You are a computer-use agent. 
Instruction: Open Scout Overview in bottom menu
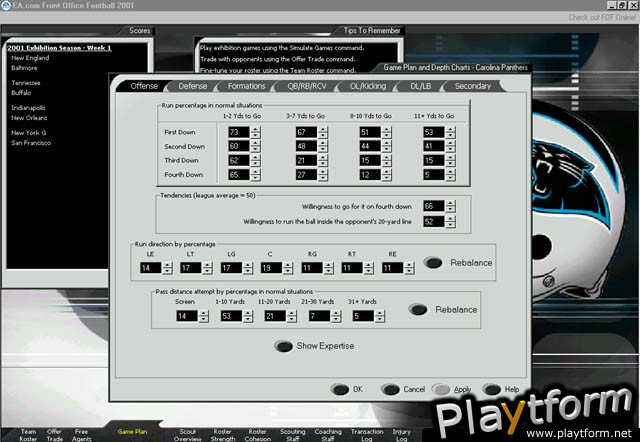pos(188,435)
